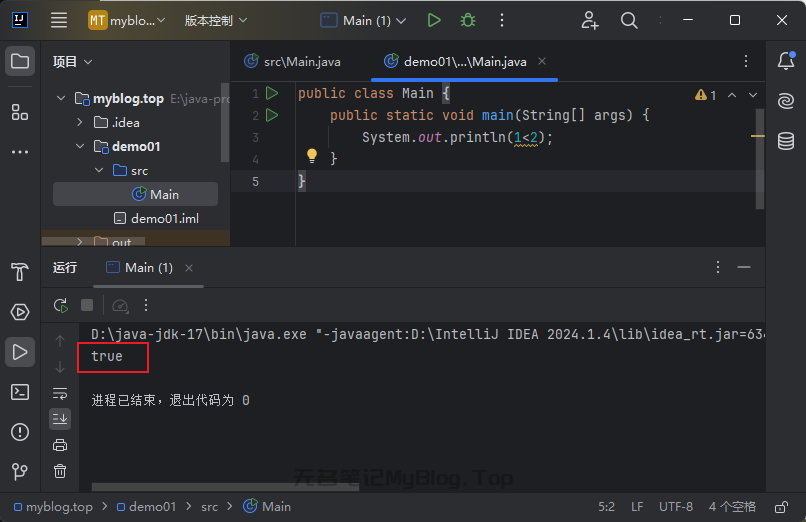This screenshot has height=522, width=806.
Task: Go to next highlighted problem arrow
Action: (x=753, y=95)
